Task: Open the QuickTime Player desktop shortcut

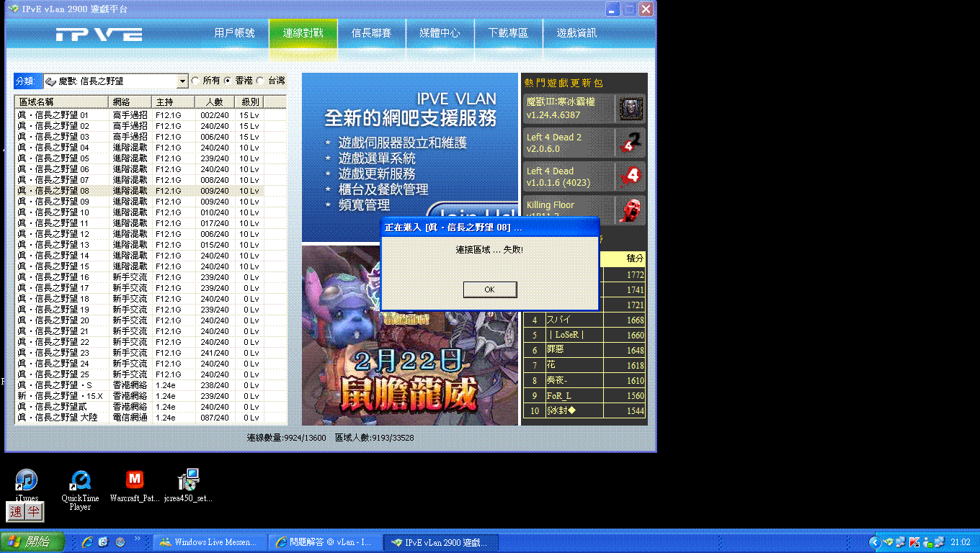Action: [80, 490]
